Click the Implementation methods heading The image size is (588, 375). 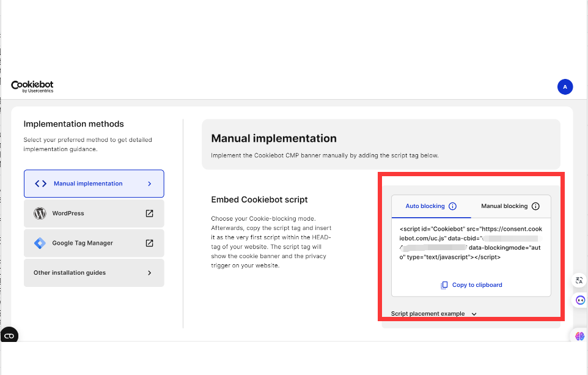tap(73, 124)
